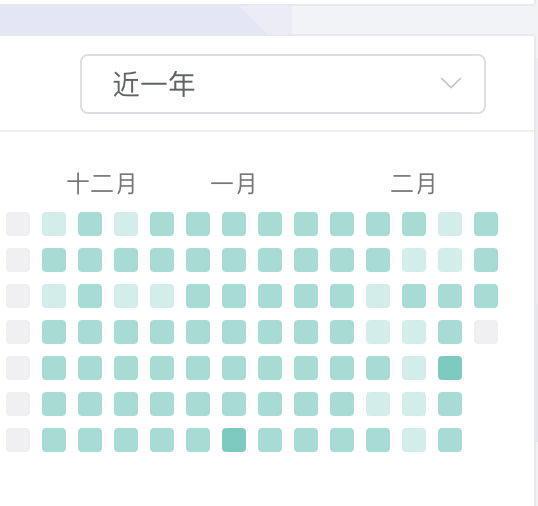
Task: Click the gray cell starting the bottom row
Action: 18,440
